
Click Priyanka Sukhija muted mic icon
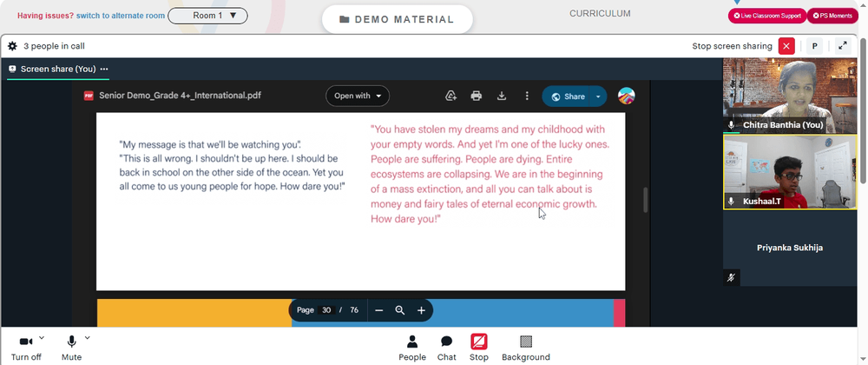click(x=731, y=277)
